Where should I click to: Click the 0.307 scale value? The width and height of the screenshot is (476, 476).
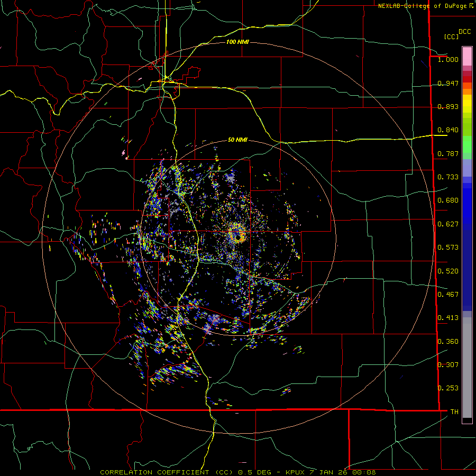(x=448, y=365)
